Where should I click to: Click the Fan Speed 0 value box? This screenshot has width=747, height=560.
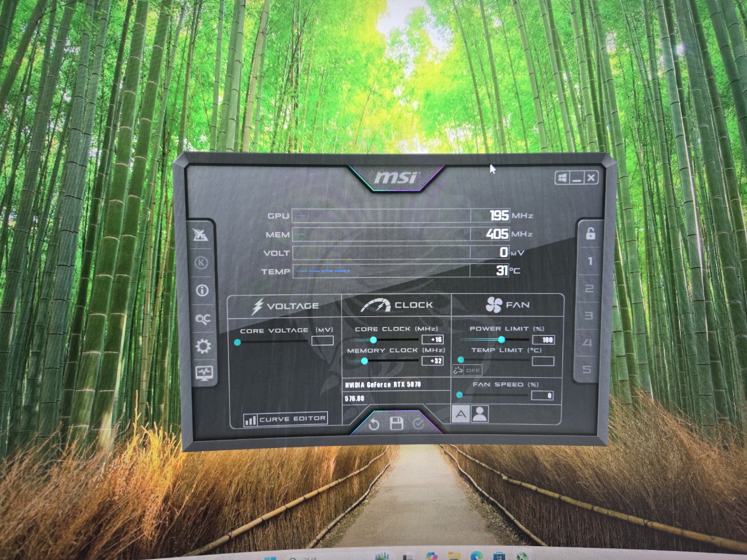(543, 396)
